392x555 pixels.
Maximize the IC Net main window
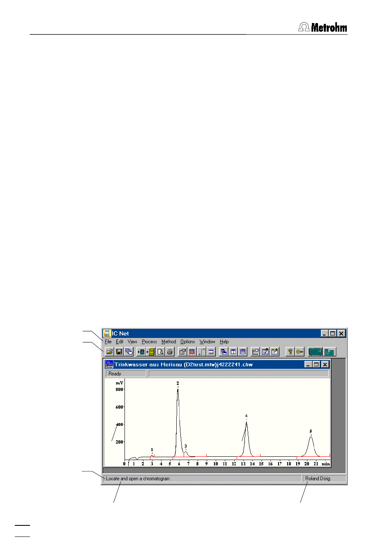[332, 333]
